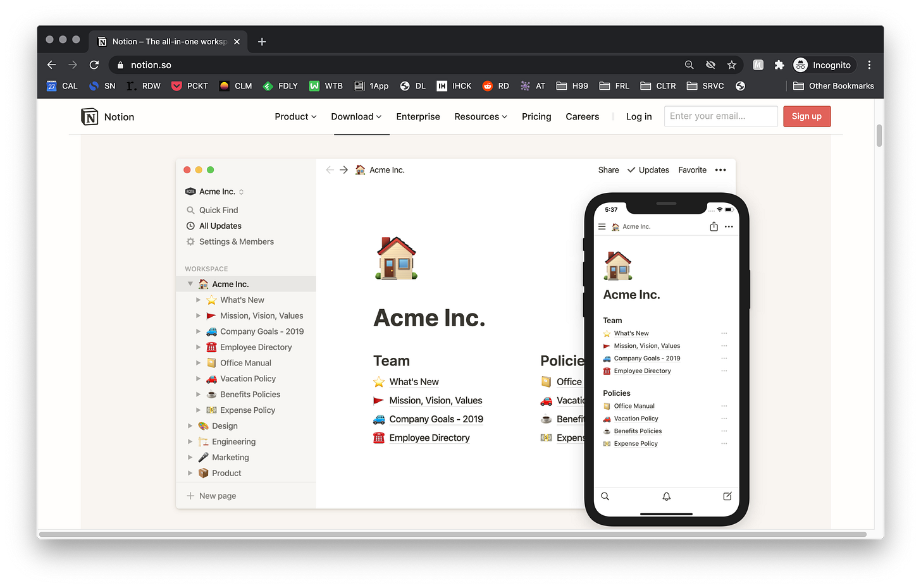Open Mission, Vision, Values page link

point(435,400)
